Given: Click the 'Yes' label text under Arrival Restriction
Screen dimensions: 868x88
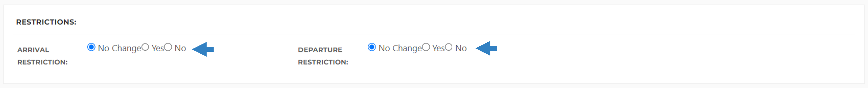Looking at the screenshot, I should (x=158, y=48).
